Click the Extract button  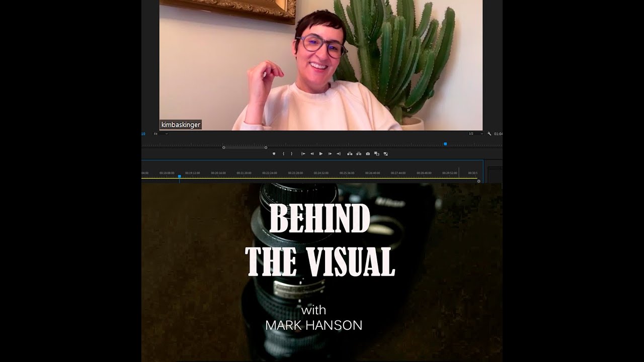pos(359,153)
